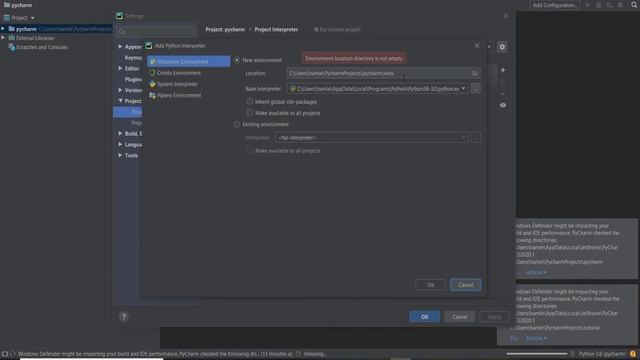
Task: Click Project: pycharm breadcrumb in Settings
Action: coord(225,29)
